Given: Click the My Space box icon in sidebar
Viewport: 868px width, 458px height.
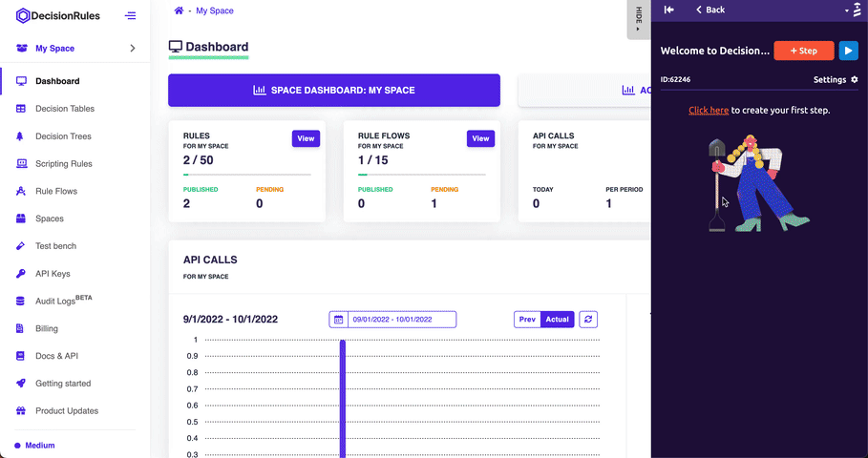Looking at the screenshot, I should point(22,48).
